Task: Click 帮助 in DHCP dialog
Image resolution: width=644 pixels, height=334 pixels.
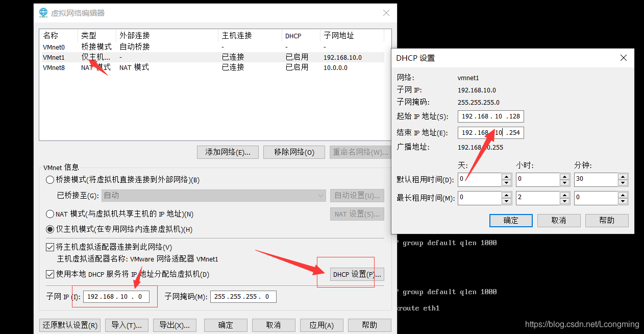Action: click(607, 220)
